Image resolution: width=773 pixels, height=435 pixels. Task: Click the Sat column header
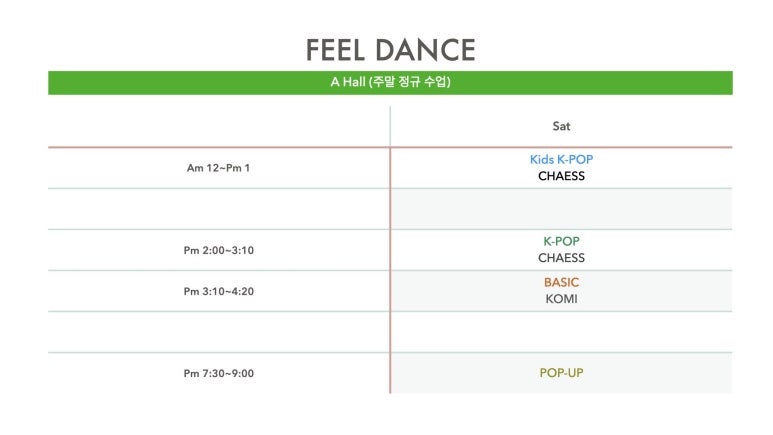(x=561, y=126)
